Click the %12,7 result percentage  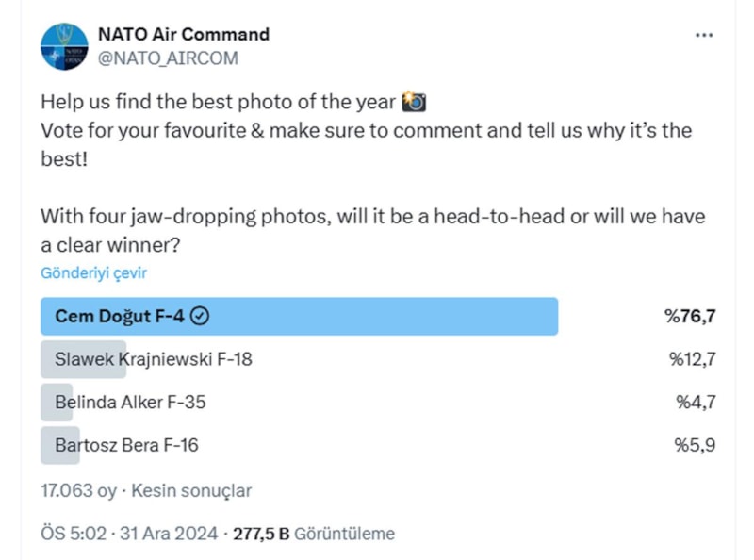[x=692, y=359]
